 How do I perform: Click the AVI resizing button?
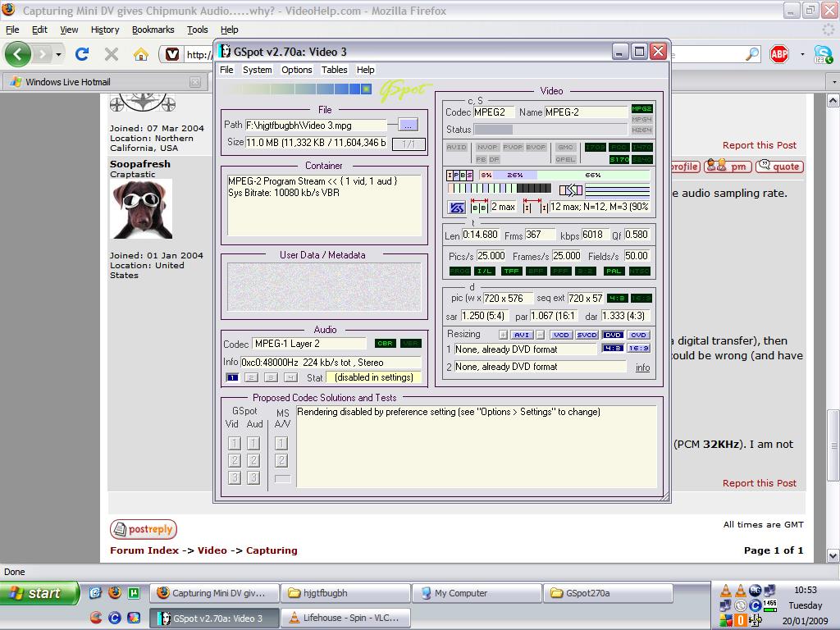tap(521, 335)
